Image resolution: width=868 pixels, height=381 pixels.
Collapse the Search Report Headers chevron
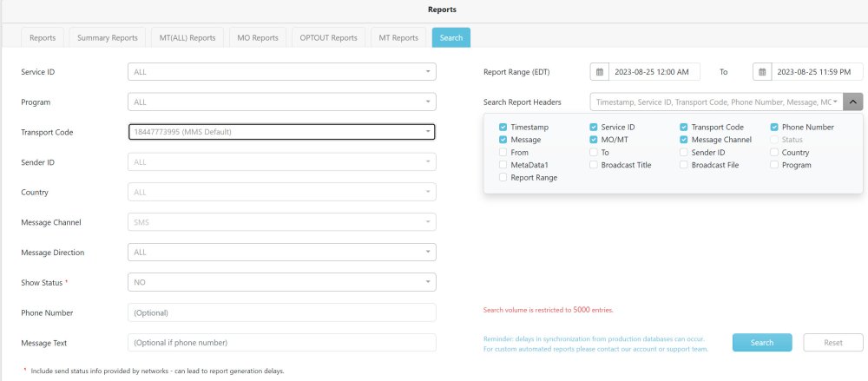pos(852,102)
